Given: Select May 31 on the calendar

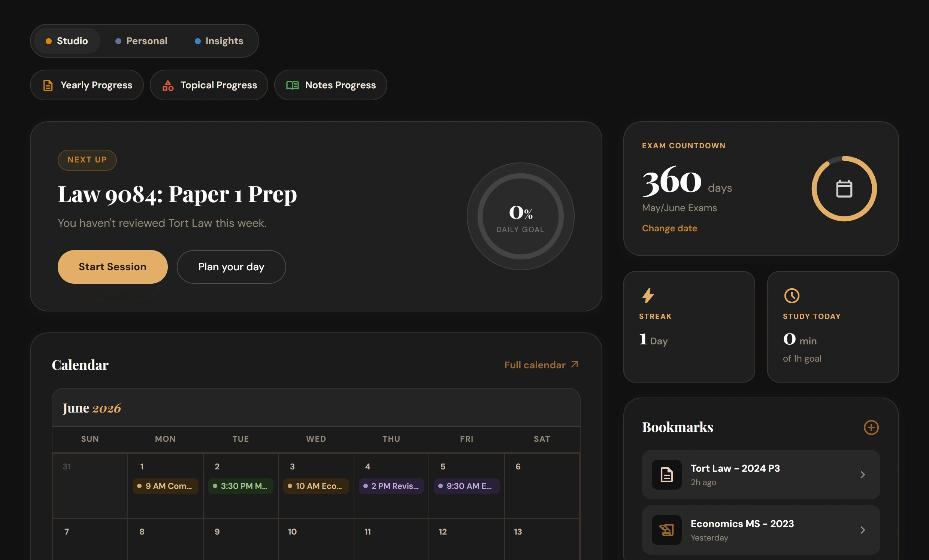Looking at the screenshot, I should (x=90, y=486).
